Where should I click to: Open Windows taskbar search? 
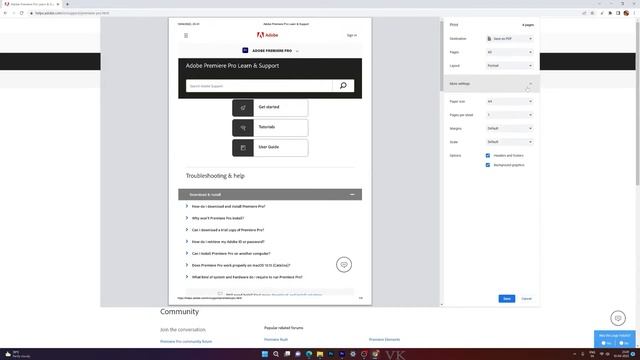pyautogui.click(x=276, y=354)
